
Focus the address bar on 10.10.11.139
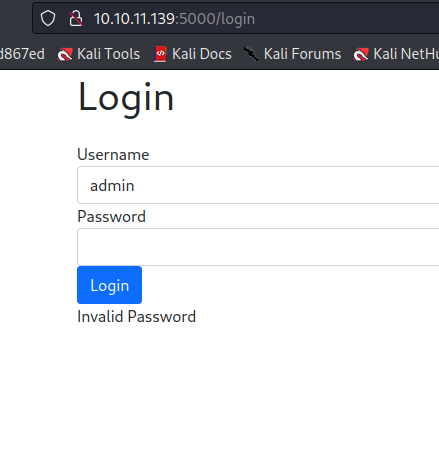coord(134,19)
